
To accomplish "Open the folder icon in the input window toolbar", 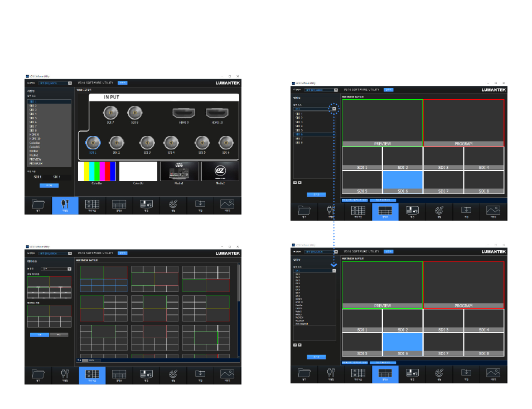I will [38, 205].
